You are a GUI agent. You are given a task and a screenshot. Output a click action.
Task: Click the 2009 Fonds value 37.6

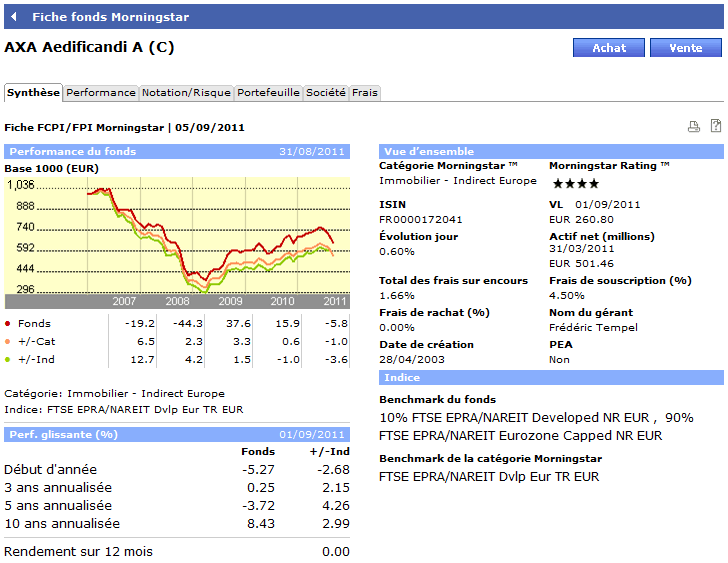(x=239, y=324)
